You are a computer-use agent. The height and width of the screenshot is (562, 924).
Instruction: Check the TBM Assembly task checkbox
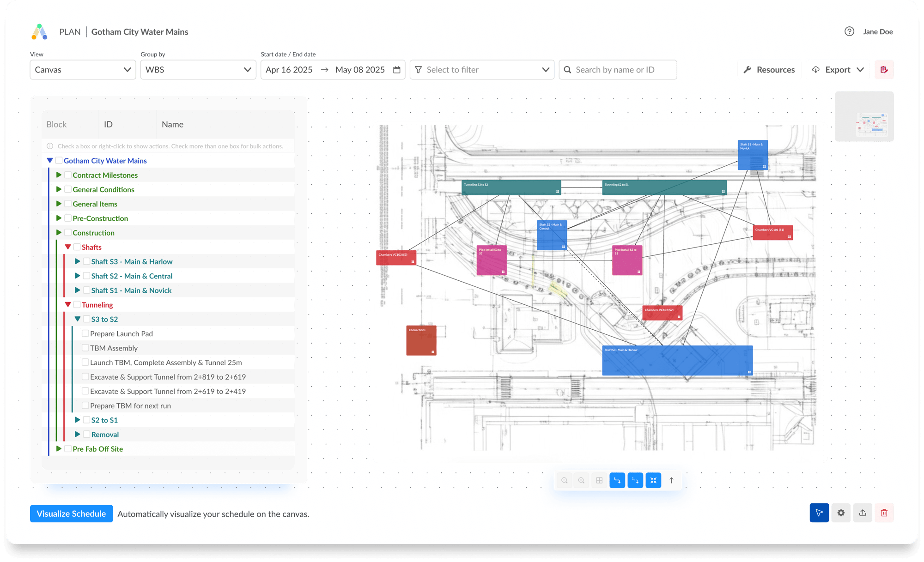click(85, 348)
